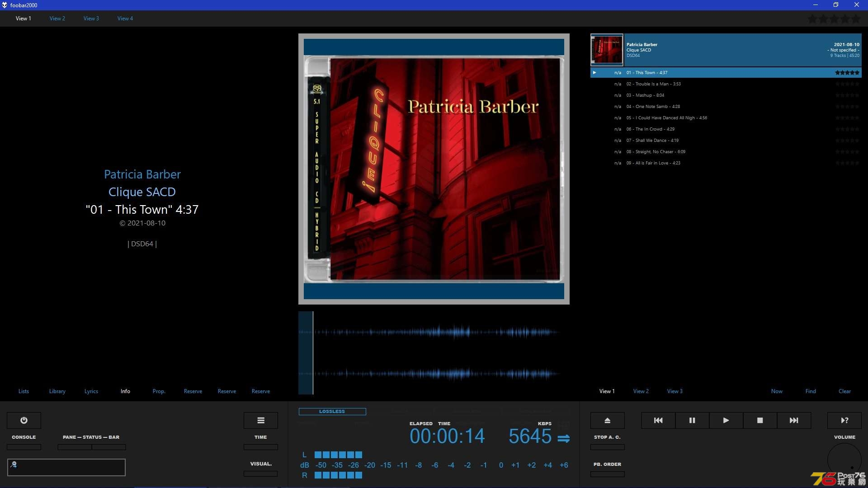
Task: Select track 05 - I Could Have Danced
Action: point(726,118)
